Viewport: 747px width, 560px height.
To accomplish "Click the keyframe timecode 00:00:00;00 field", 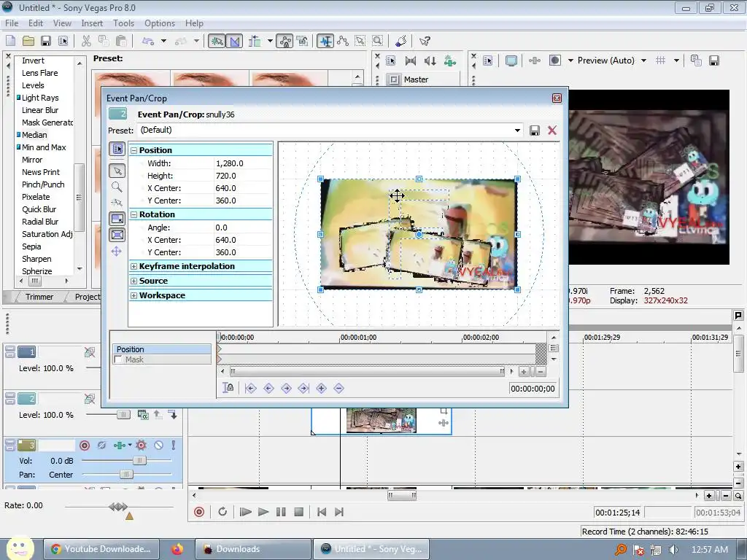I will [533, 389].
